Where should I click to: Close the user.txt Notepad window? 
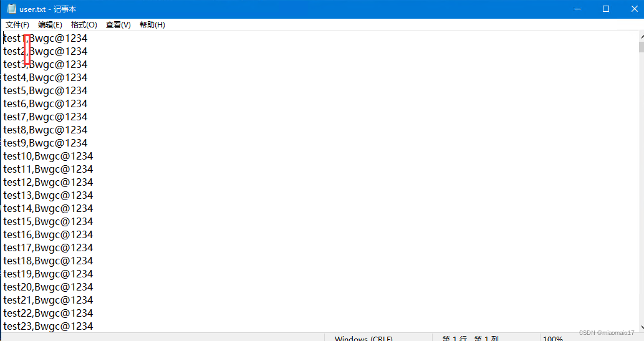[633, 9]
